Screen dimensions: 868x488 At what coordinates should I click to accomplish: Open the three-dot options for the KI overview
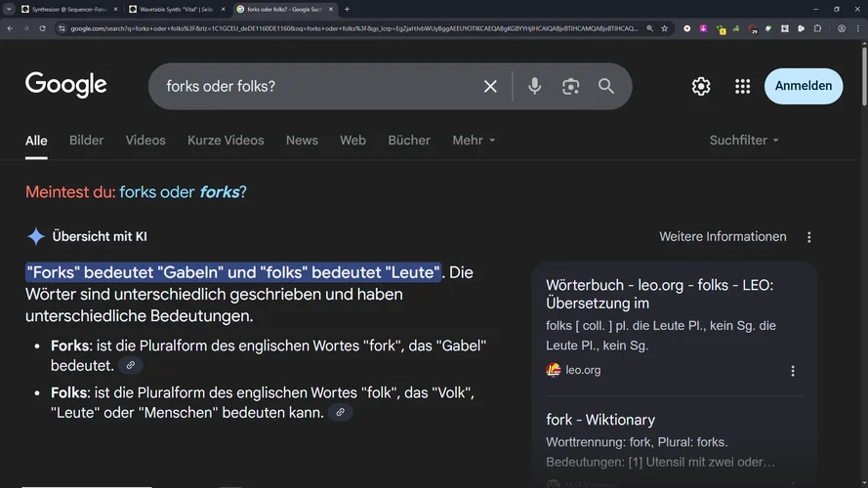pyautogui.click(x=808, y=237)
